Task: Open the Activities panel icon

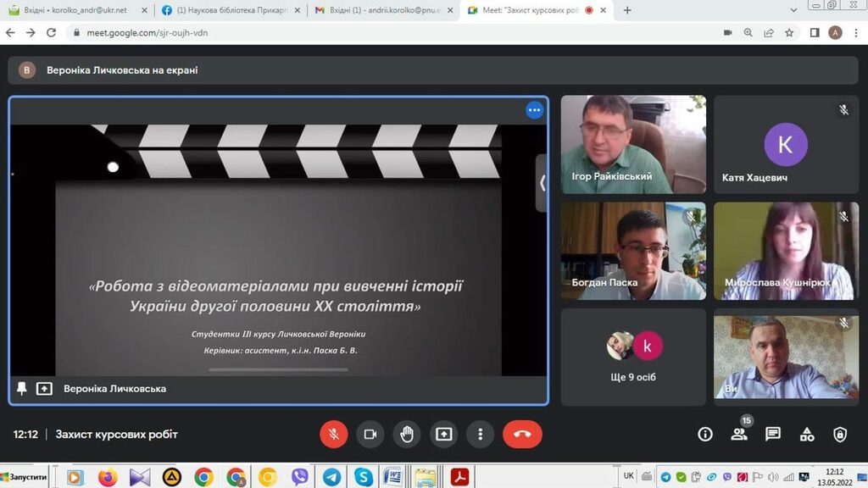Action: [807, 435]
